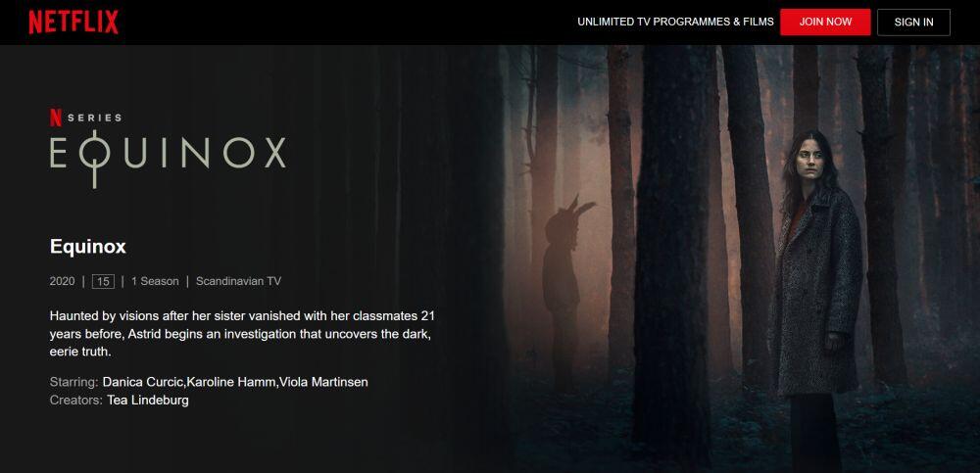
Task: Click the 2020 release year
Action: click(x=62, y=281)
